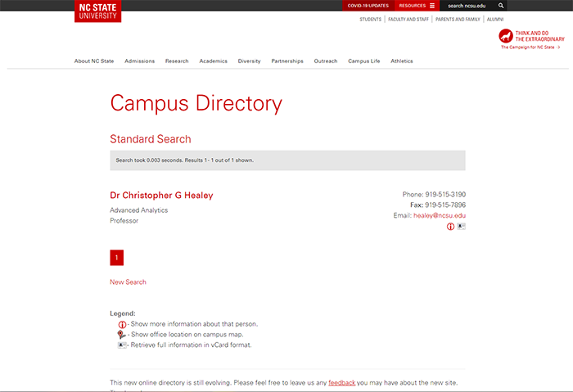This screenshot has width=573, height=392.
Task: Click the Standard Search heading
Action: coord(151,139)
